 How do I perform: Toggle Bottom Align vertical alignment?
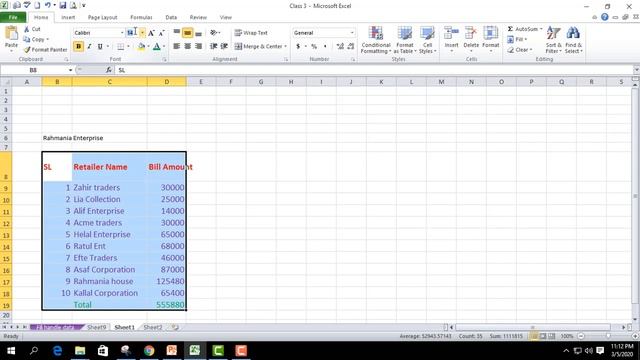[198, 33]
